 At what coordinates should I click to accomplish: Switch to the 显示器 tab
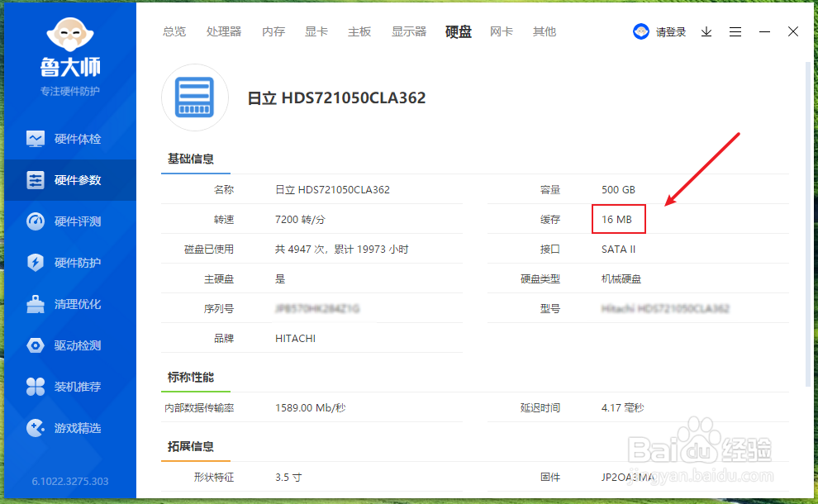click(409, 32)
